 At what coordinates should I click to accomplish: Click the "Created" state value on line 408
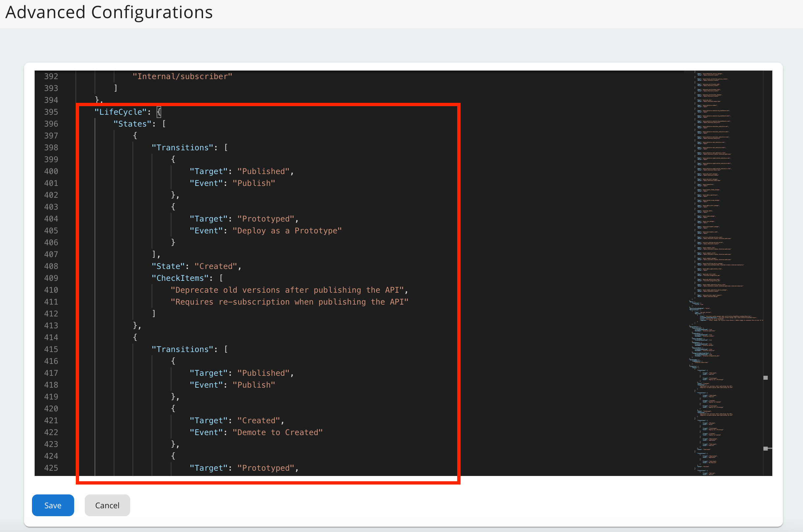click(216, 266)
